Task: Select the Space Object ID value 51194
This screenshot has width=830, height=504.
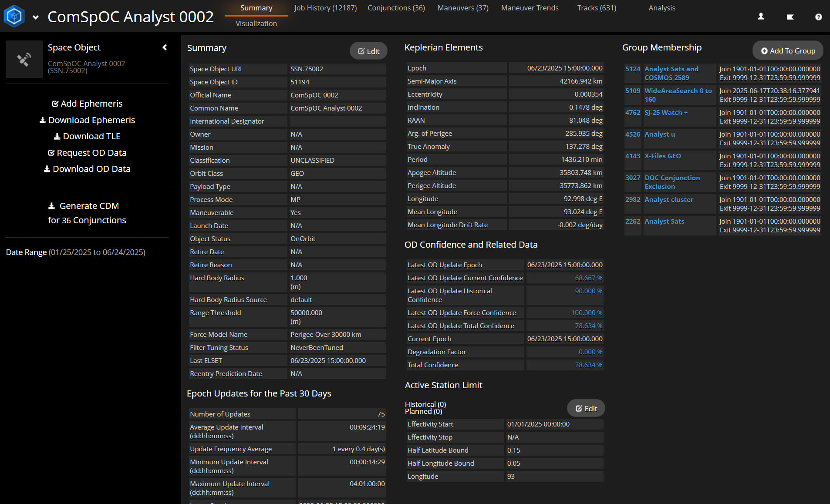Action: pyautogui.click(x=300, y=82)
